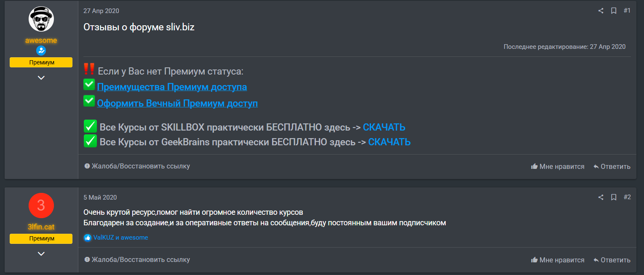Screen dimensions: 644x275
Task: Click share icon on post #2
Action: [601, 197]
